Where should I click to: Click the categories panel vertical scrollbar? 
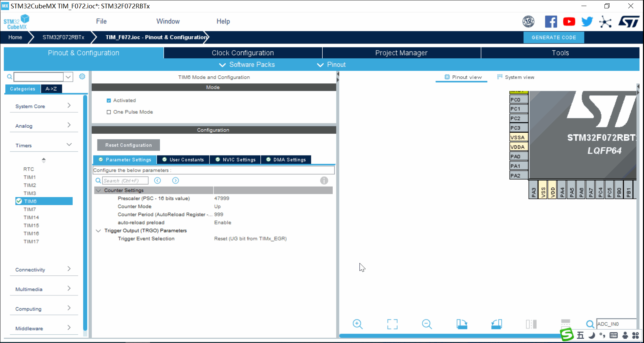(x=85, y=213)
